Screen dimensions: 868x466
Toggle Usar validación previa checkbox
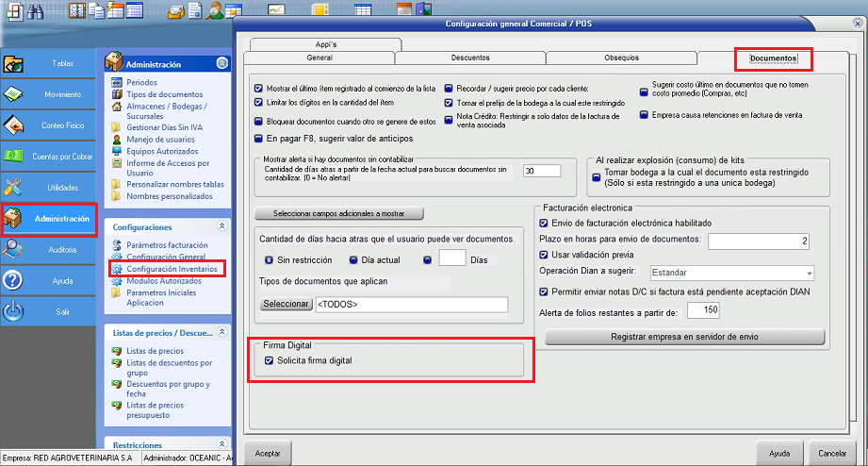543,255
